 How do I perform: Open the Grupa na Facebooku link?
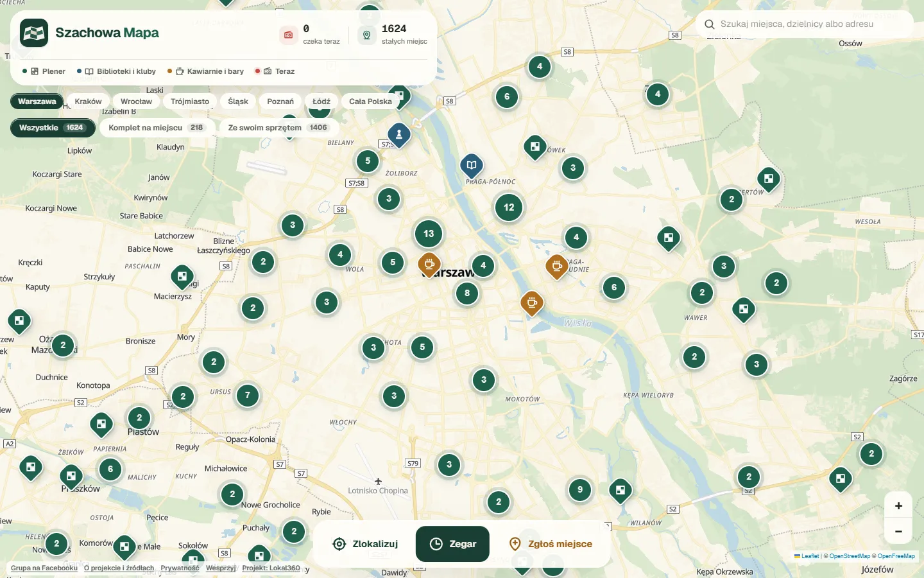click(44, 568)
